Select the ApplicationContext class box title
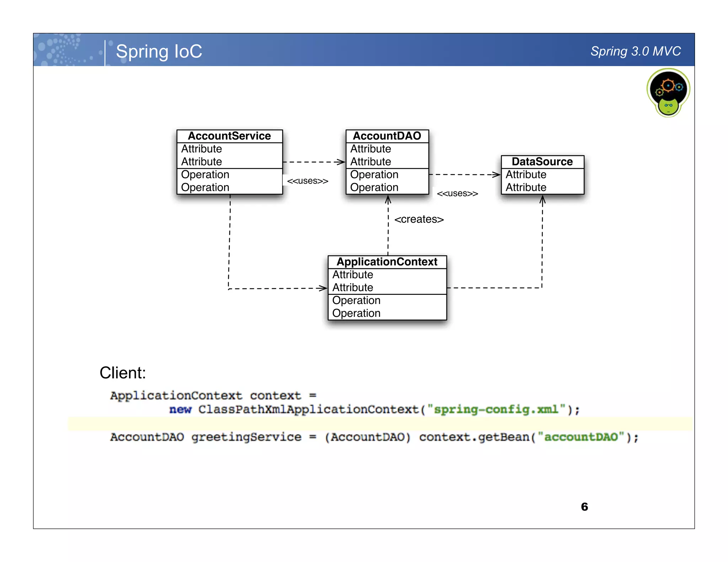The image size is (728, 562). coord(387,262)
